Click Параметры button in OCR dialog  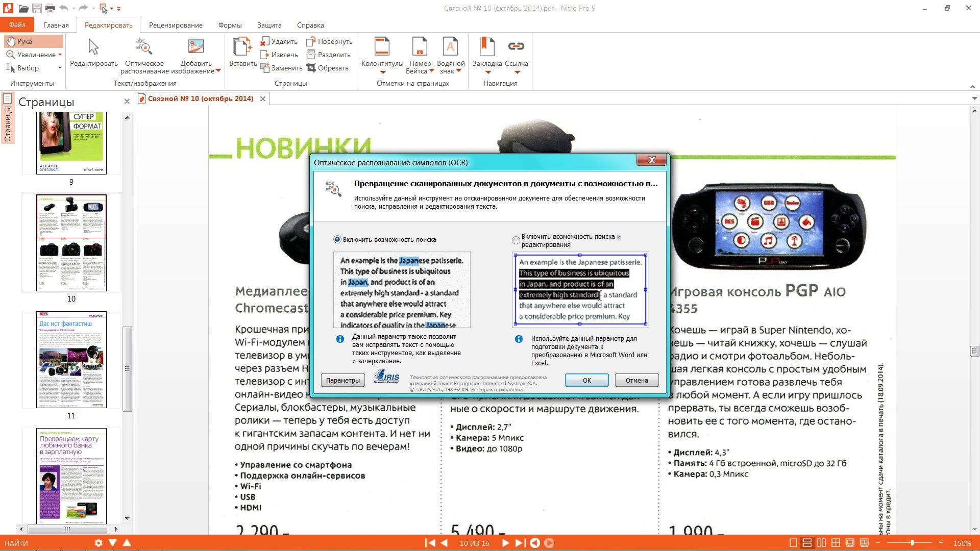pyautogui.click(x=343, y=380)
